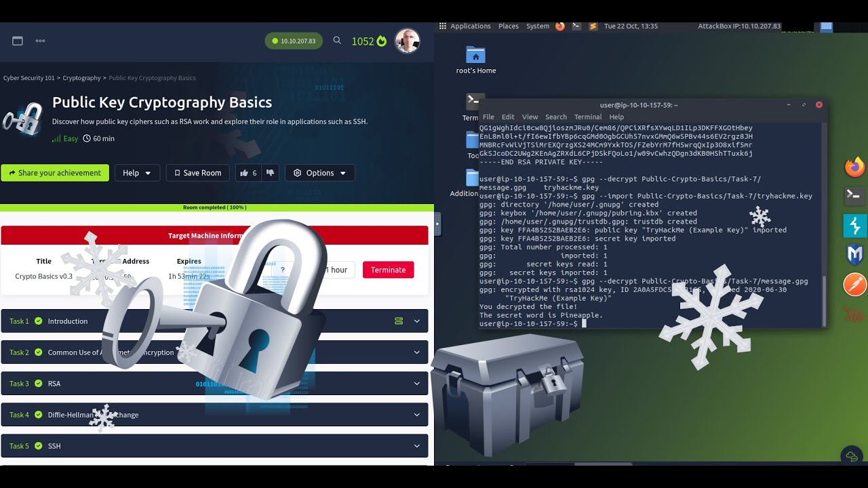Click the window layout icon in the header

pos(18,41)
